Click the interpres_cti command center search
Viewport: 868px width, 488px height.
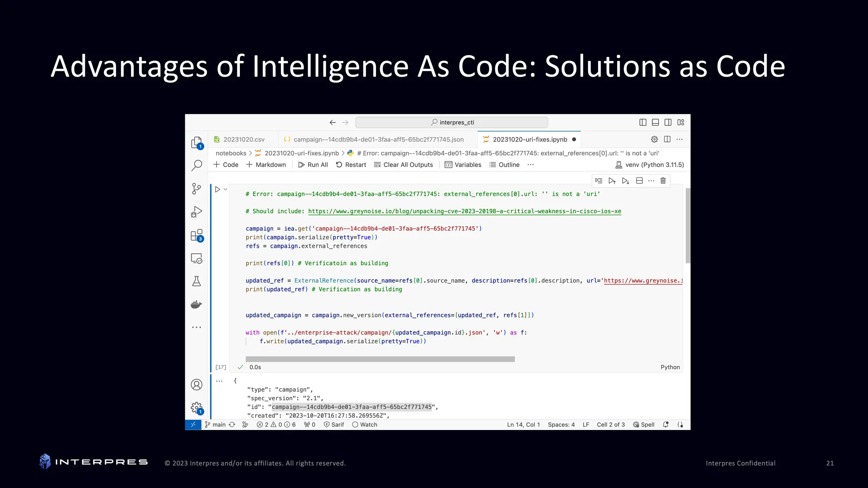[x=452, y=122]
